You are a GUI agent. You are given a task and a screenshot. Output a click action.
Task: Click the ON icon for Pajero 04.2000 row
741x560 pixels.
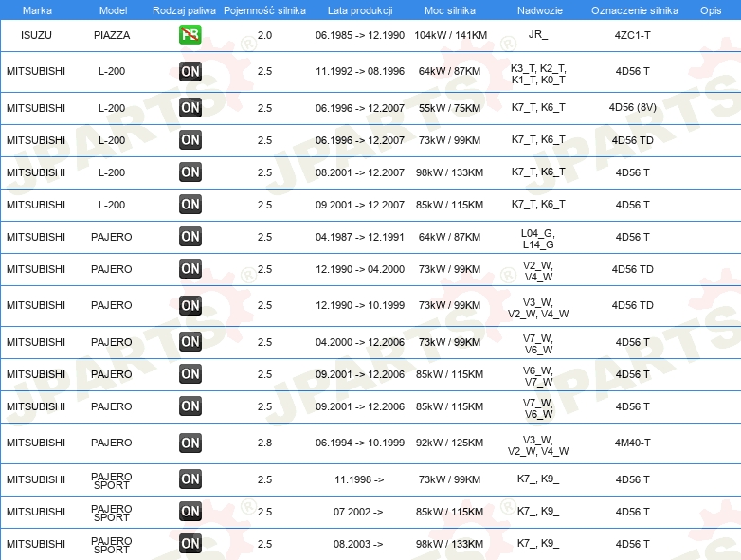click(190, 342)
